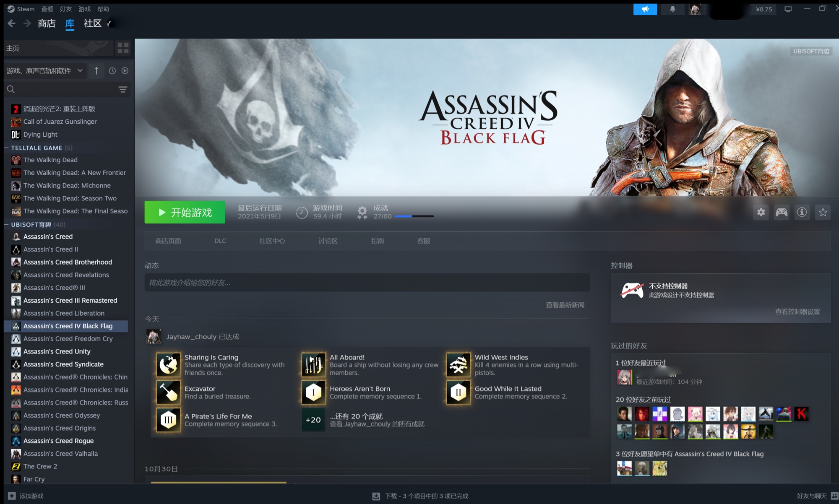Click the Wild West Indies achievement icon
The width and height of the screenshot is (839, 504).
click(x=459, y=364)
